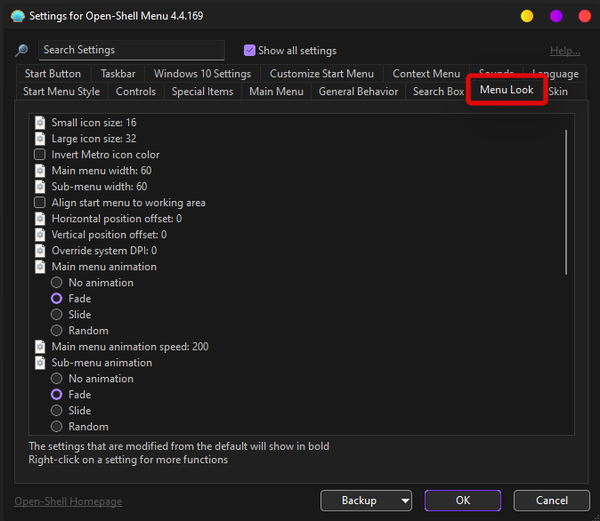Image resolution: width=600 pixels, height=521 pixels.
Task: Click the icon beside Override system DPI
Action: 40,250
